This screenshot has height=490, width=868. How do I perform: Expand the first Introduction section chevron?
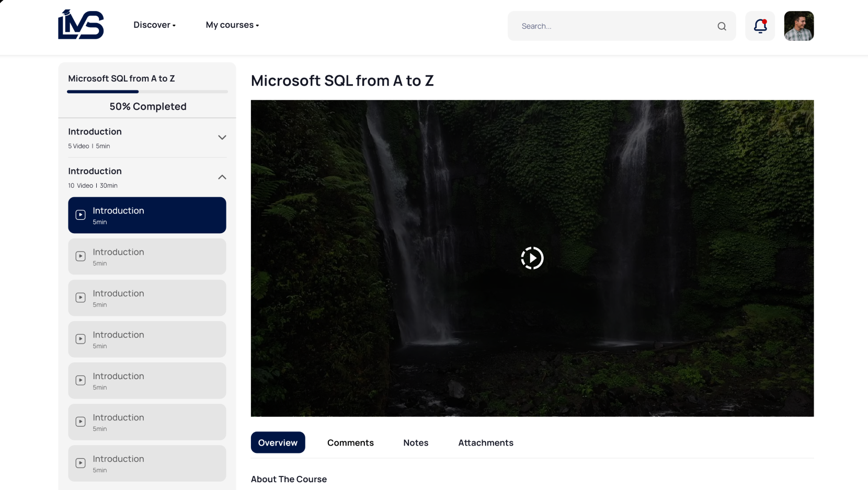[x=222, y=138]
